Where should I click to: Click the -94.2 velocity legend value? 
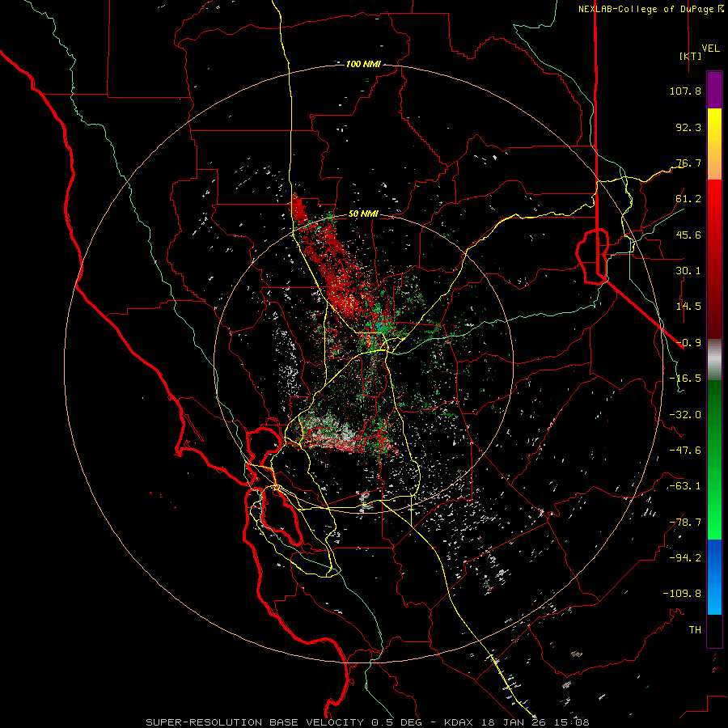coord(685,558)
